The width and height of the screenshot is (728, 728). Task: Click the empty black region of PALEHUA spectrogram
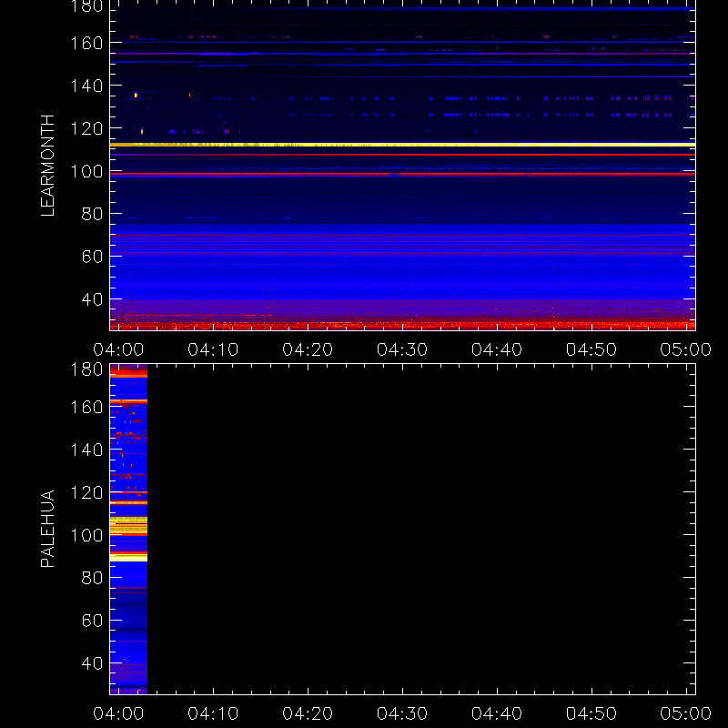click(x=421, y=529)
